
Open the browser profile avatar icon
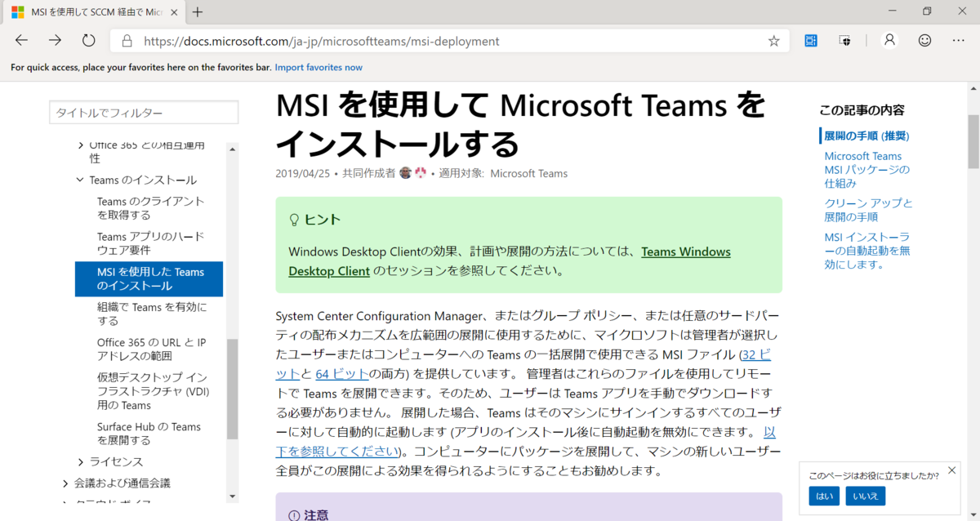coord(889,40)
